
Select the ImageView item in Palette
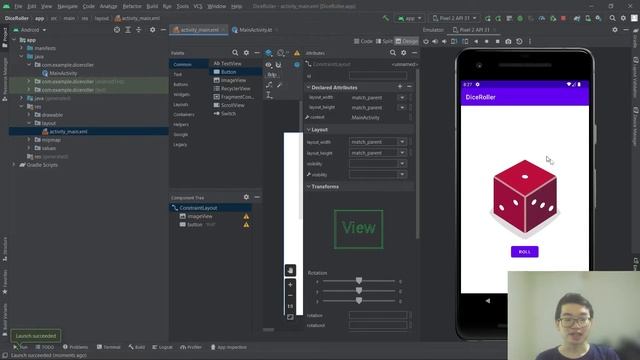pyautogui.click(x=230, y=80)
